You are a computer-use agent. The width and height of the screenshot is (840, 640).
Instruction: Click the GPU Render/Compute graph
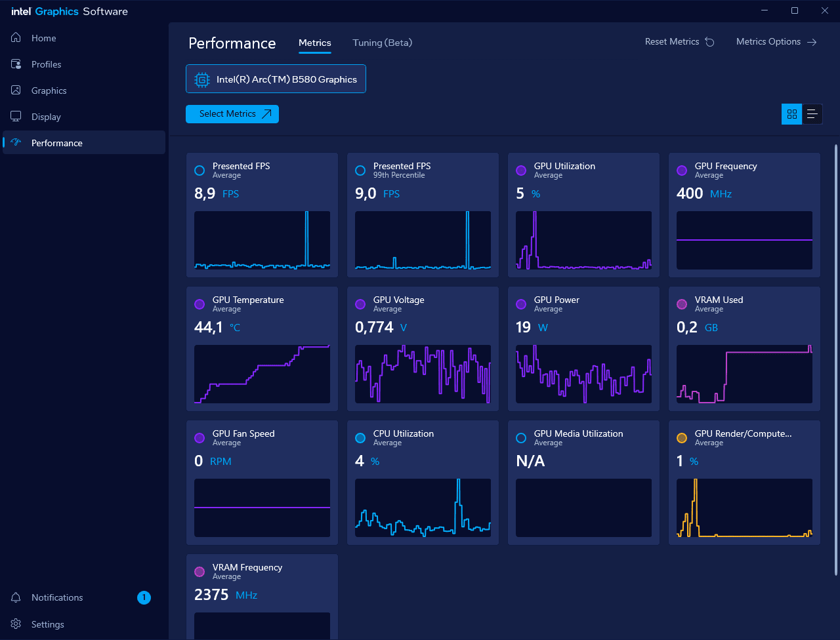[744, 508]
